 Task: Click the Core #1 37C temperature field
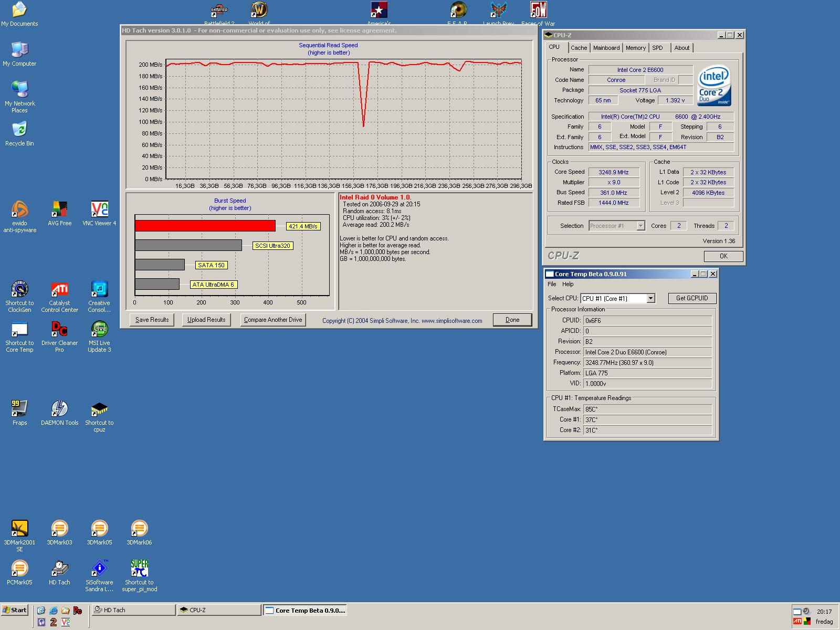647,419
